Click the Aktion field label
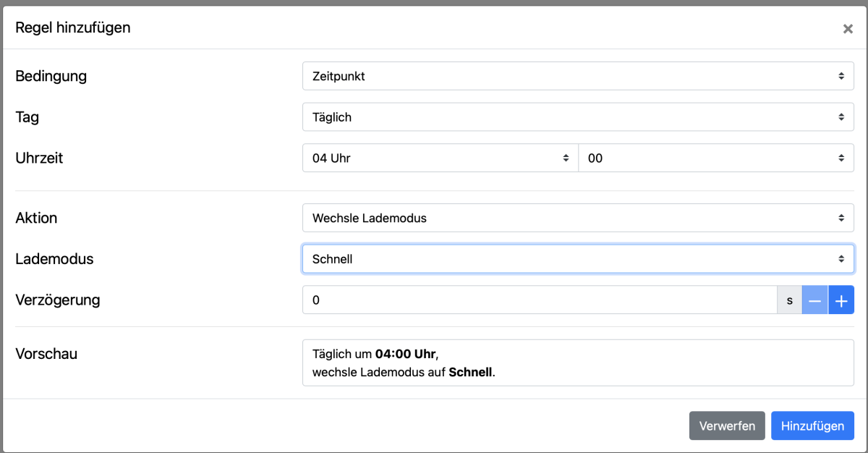868x453 pixels. coord(36,218)
